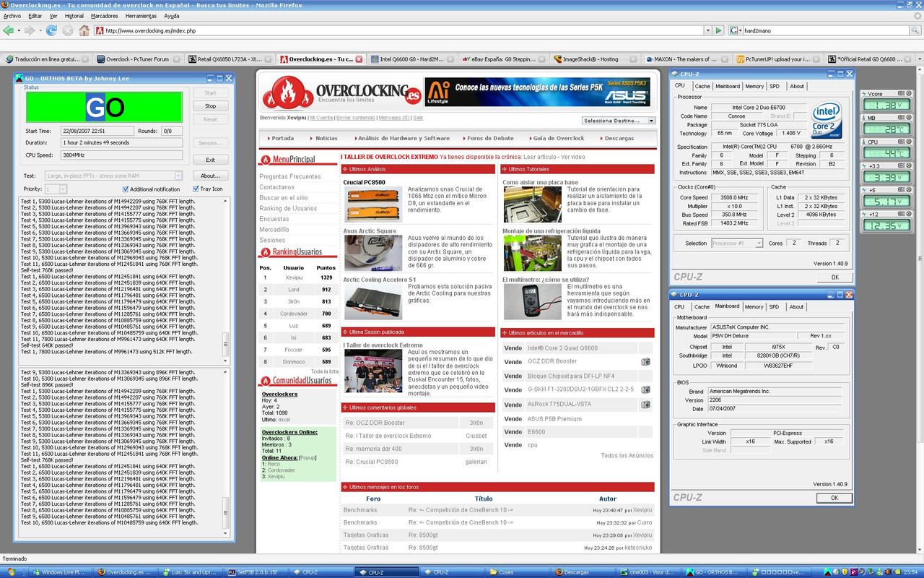Close the Vcore sensor widget
Screen dimensions: 924x578
907,94
